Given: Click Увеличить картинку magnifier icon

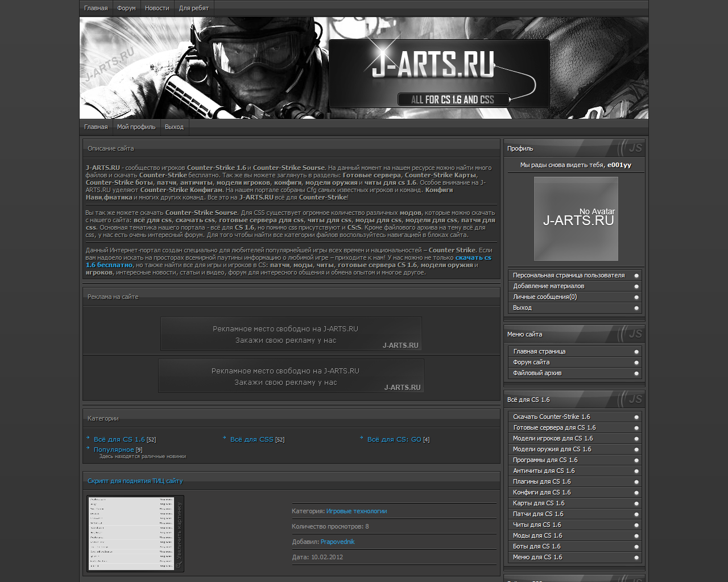Looking at the screenshot, I should [179, 565].
